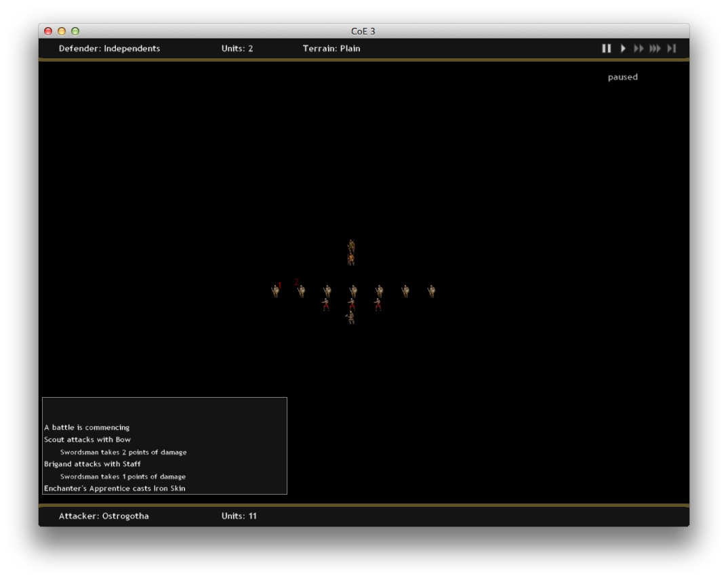
Task: Select the swordsman below damage number 2
Action: [x=301, y=291]
